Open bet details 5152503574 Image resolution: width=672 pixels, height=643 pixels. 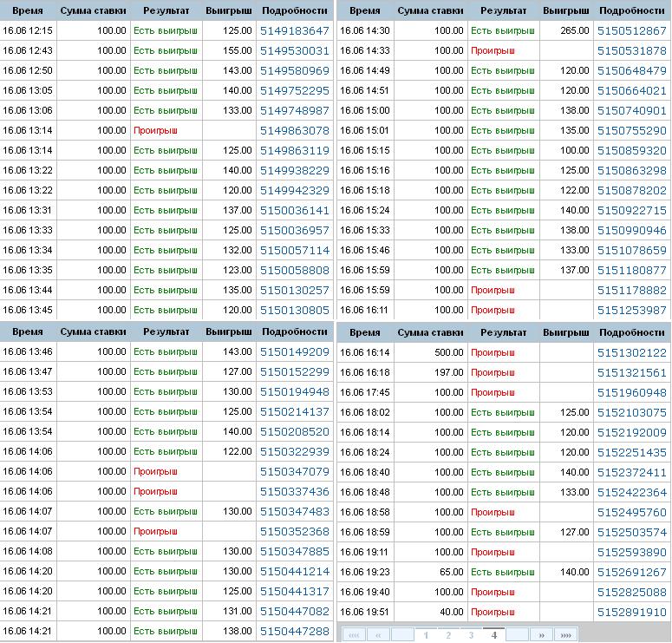(x=632, y=532)
